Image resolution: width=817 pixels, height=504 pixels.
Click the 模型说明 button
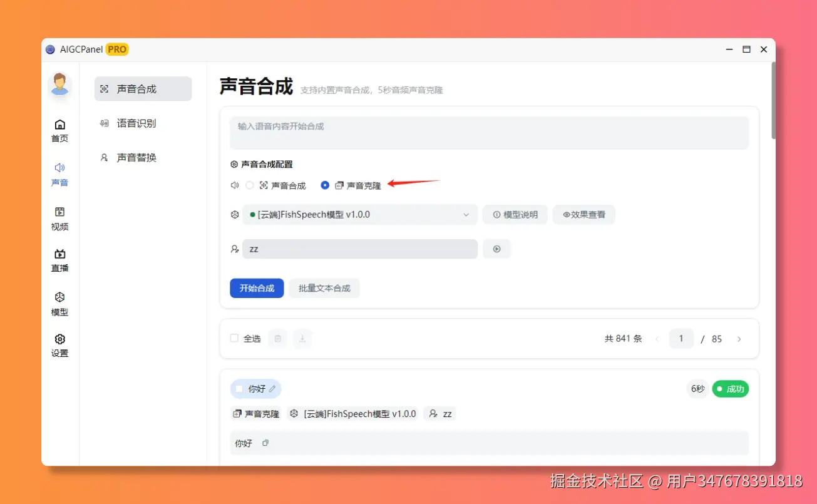coord(515,215)
